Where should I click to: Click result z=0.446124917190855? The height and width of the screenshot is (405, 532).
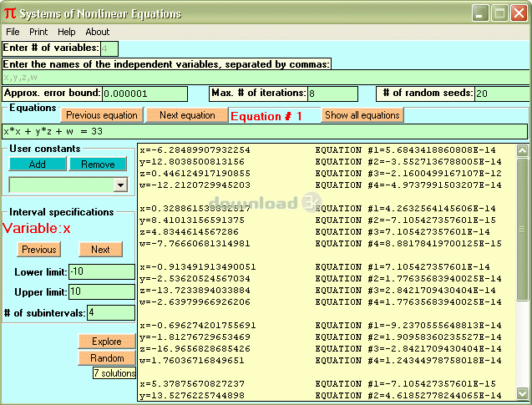pos(195,174)
